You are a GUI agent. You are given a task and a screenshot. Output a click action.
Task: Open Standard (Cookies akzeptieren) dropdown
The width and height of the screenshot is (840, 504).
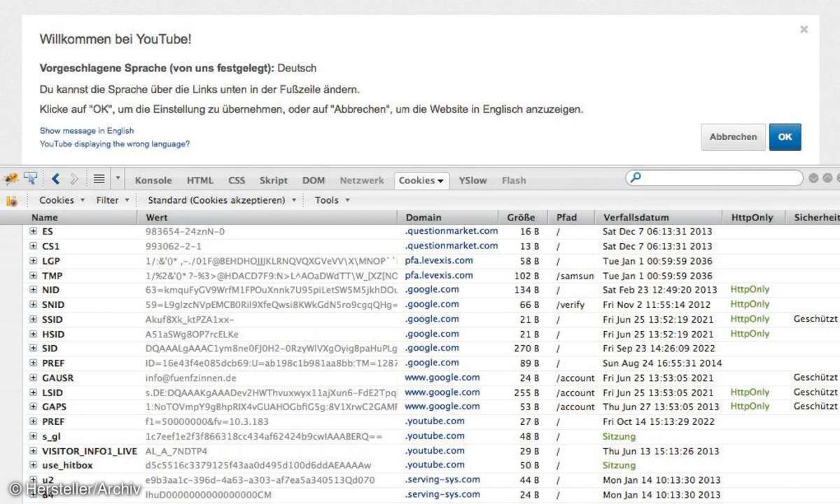tap(222, 200)
